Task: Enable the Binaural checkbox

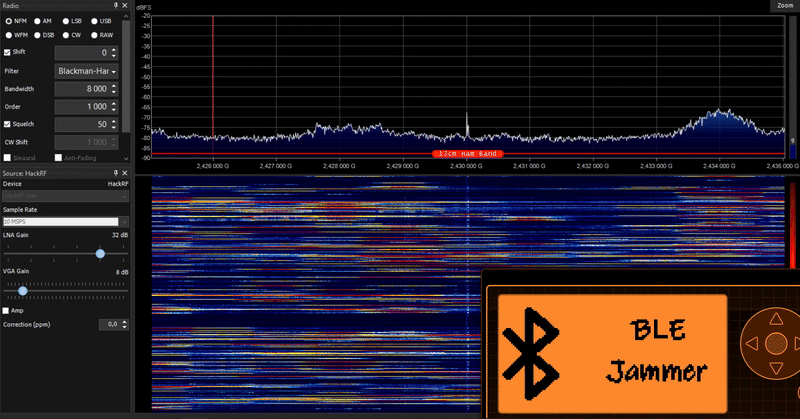Action: coord(7,158)
